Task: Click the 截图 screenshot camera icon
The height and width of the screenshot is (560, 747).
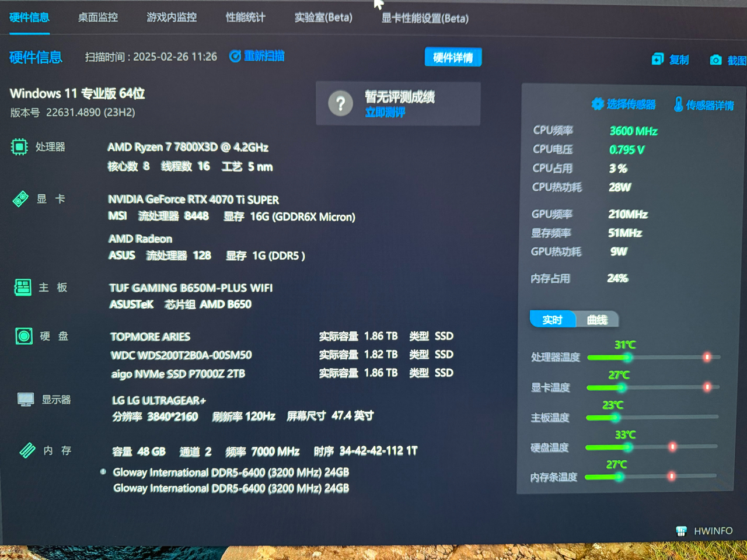Action: pos(715,59)
